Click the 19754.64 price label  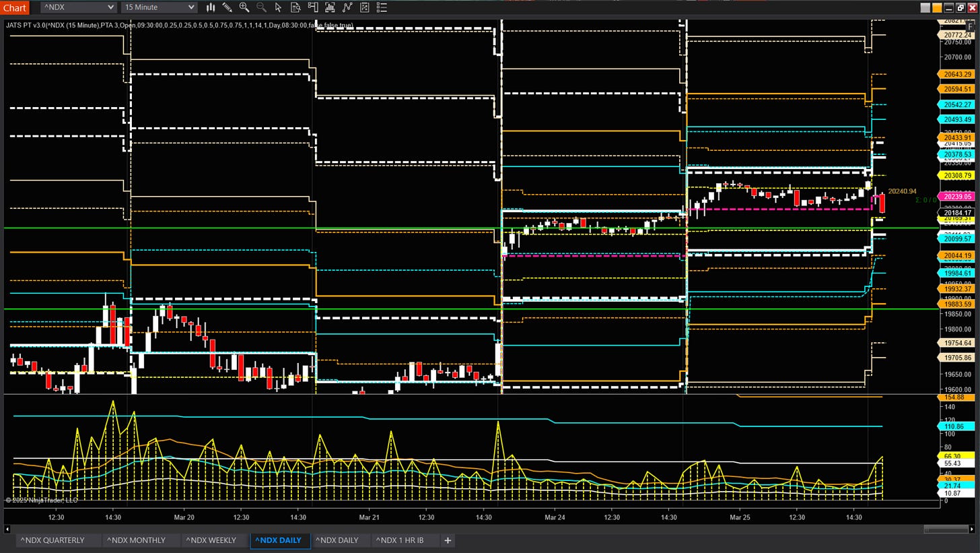(x=956, y=343)
